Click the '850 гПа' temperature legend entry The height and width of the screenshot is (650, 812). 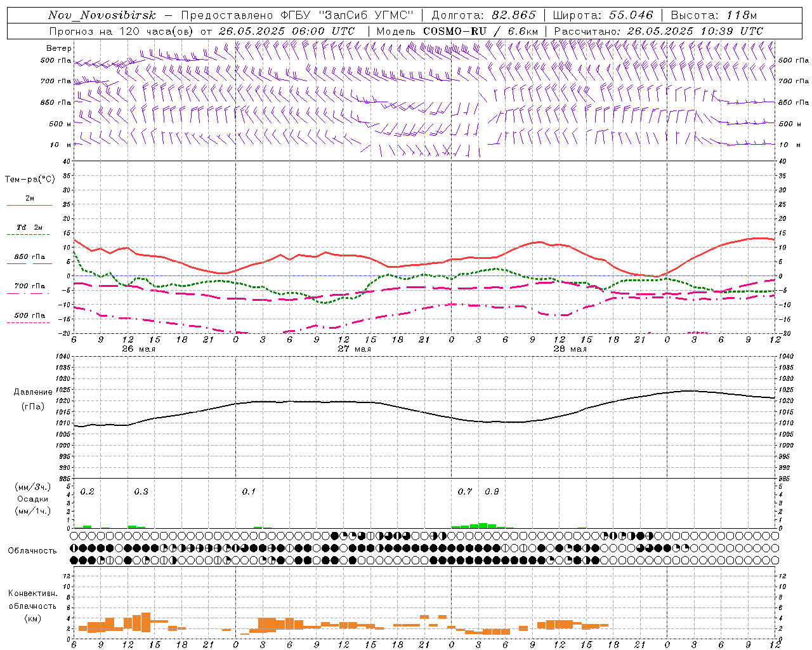coord(30,257)
